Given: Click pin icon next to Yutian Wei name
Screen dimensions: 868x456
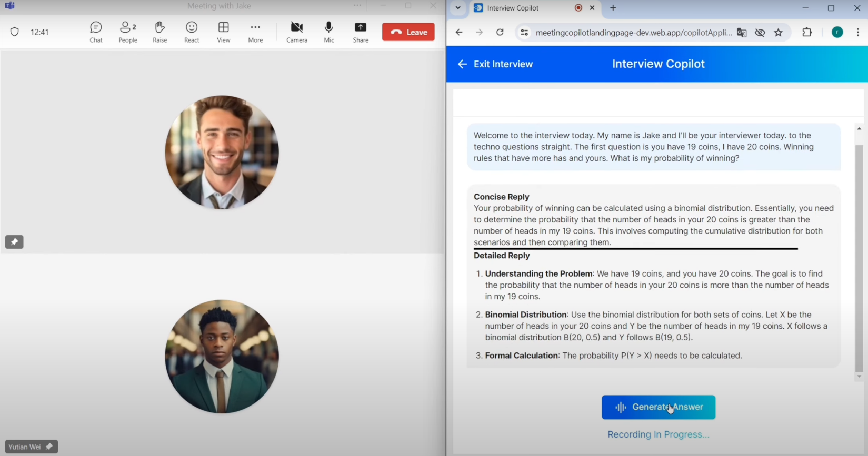Looking at the screenshot, I should [49, 447].
